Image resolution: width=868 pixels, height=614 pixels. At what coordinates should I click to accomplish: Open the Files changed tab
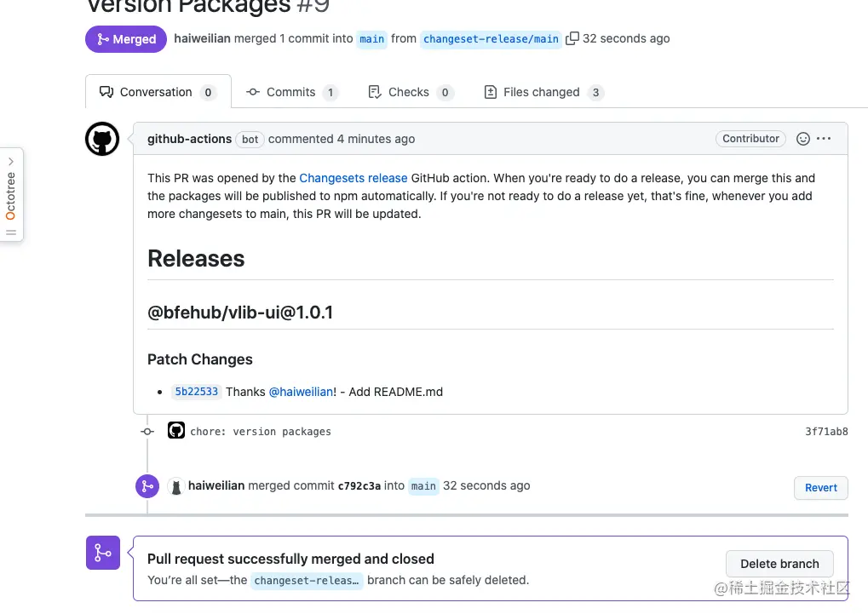543,92
